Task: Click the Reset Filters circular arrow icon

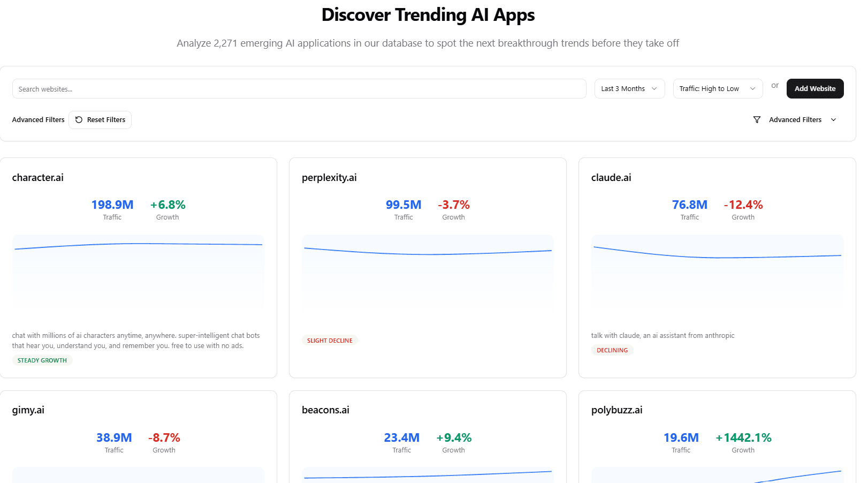Action: tap(79, 120)
